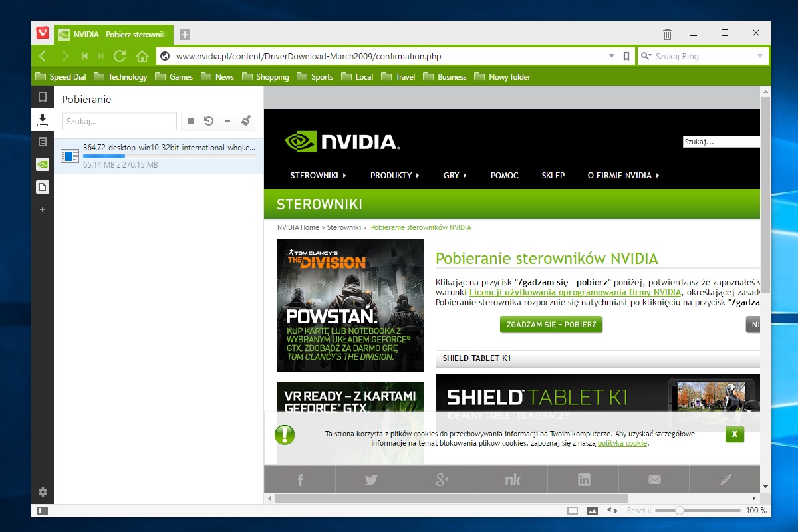Viewport: 798px width, 532px height.
Task: Expand the PRODUKTY menu
Action: [x=395, y=176]
